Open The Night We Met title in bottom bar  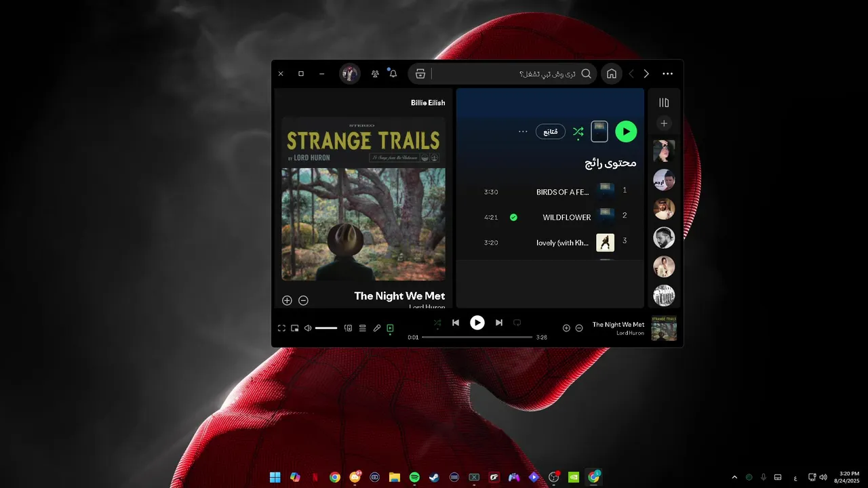[x=618, y=325]
